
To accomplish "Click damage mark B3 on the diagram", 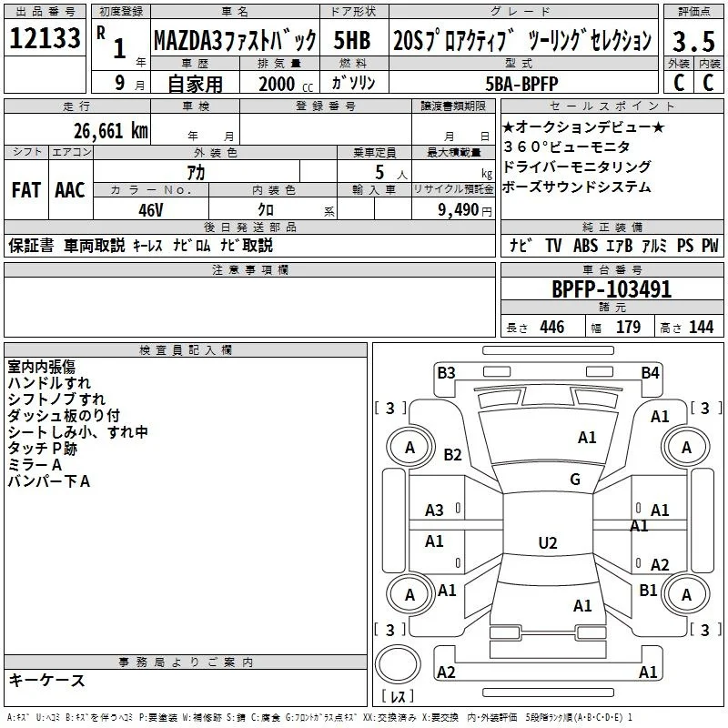I will 446,373.
